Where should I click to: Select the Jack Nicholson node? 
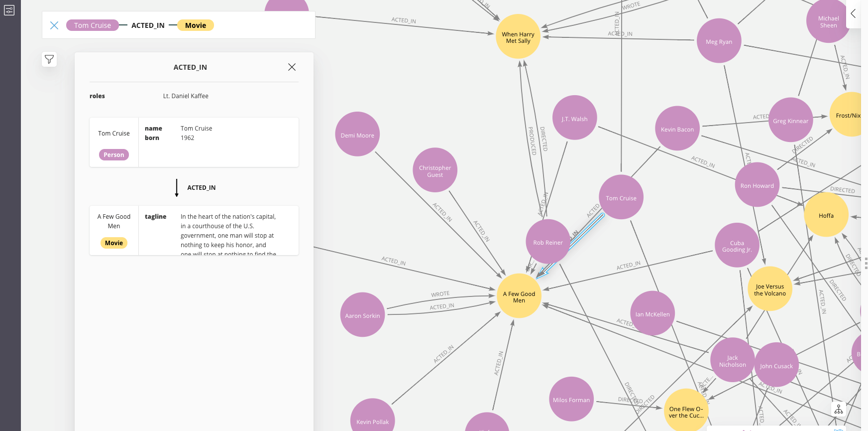(x=733, y=360)
